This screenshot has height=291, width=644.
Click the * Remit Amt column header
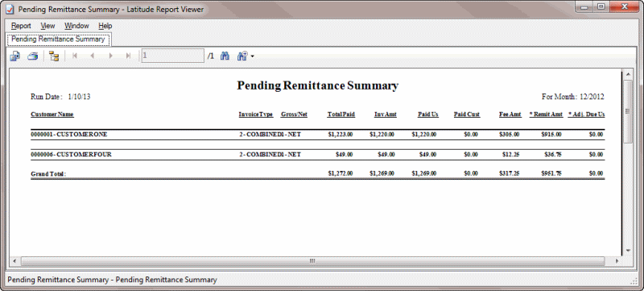coord(546,114)
